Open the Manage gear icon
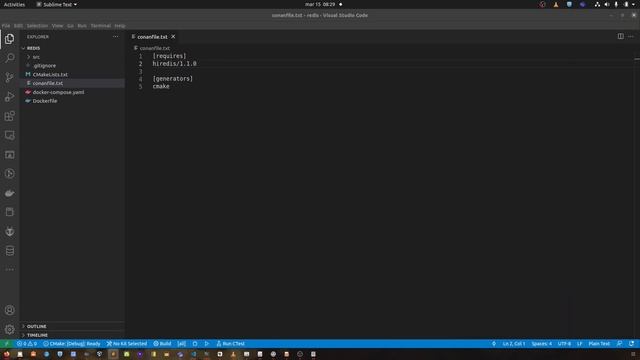 click(9, 329)
